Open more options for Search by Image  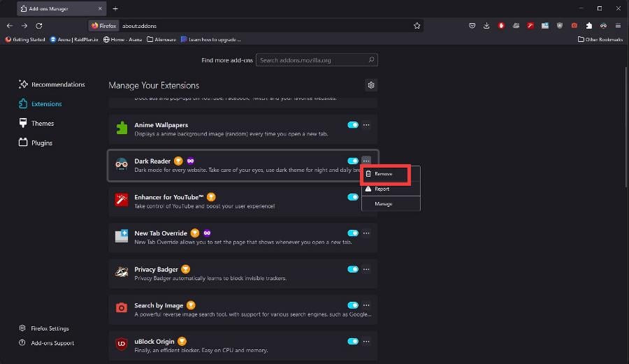[x=366, y=305]
